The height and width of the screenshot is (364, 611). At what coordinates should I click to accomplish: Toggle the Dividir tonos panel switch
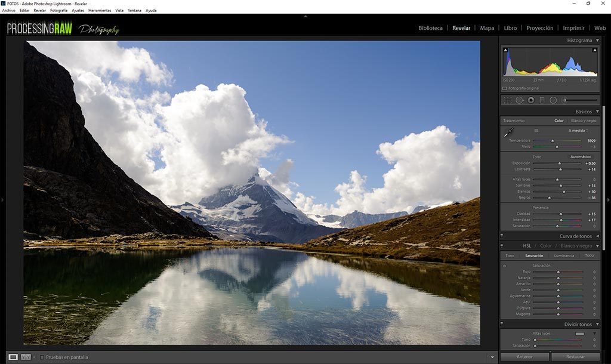(502, 325)
